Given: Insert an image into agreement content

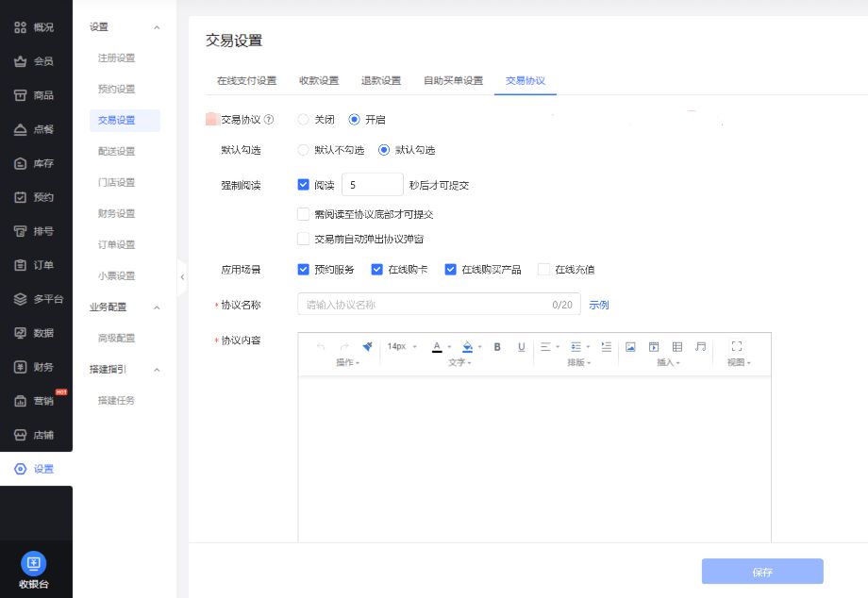Looking at the screenshot, I should pos(630,347).
